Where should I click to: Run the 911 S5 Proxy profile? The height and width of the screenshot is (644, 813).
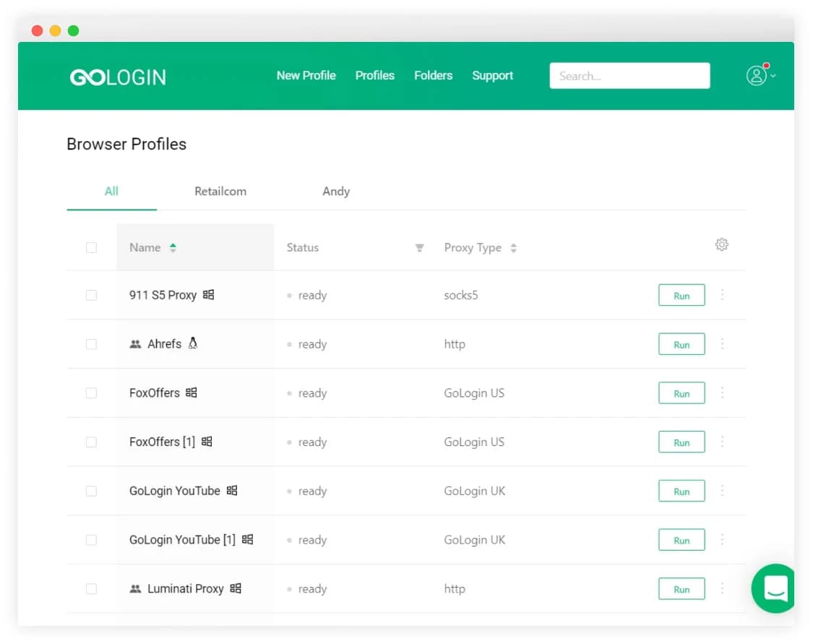point(681,295)
